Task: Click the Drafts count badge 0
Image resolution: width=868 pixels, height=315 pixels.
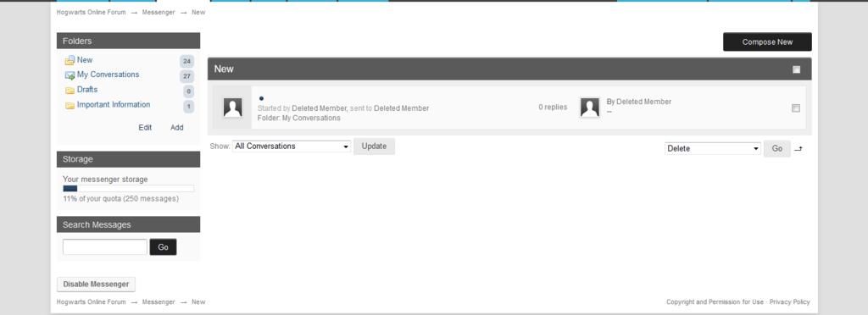Action: tap(189, 91)
